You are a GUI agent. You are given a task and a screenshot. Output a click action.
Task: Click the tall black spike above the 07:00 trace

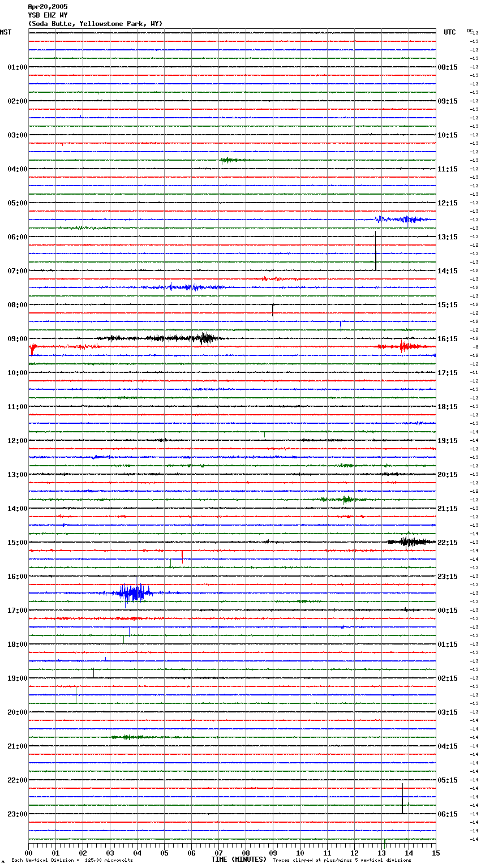tap(375, 251)
